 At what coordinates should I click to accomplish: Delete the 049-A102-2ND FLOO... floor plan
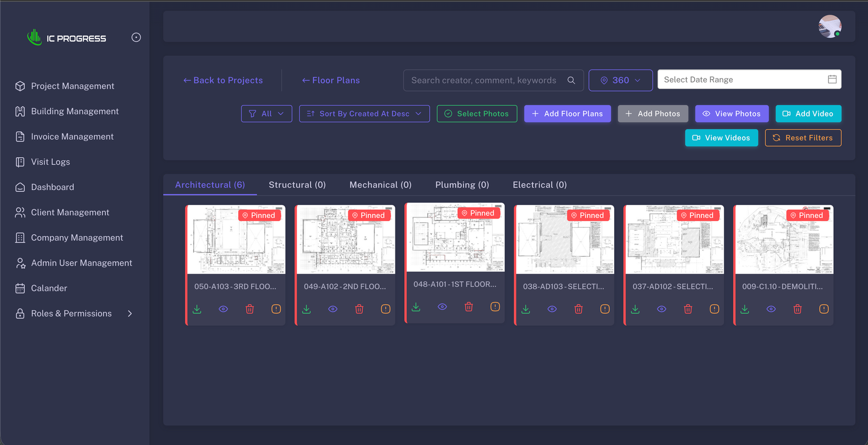[359, 309]
